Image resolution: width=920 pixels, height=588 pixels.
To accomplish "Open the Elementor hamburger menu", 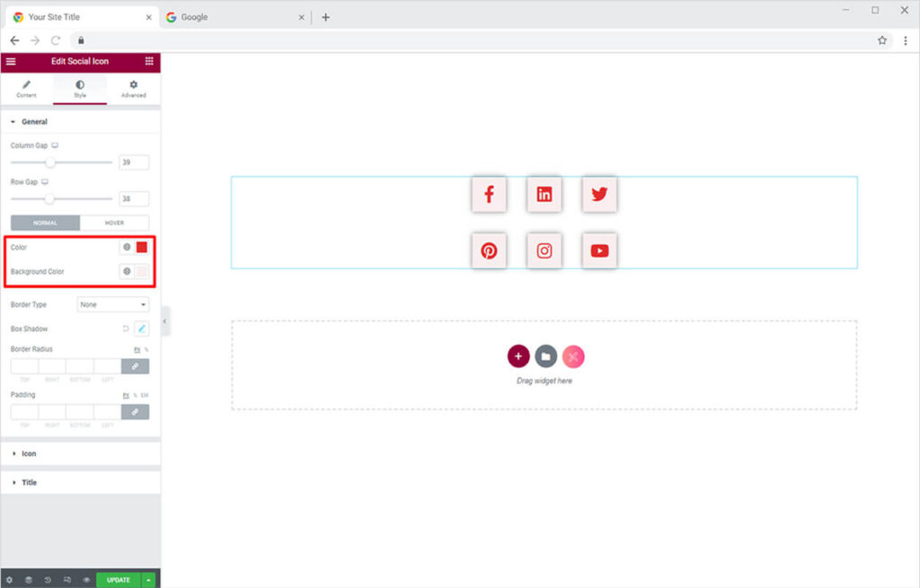I will coord(11,61).
